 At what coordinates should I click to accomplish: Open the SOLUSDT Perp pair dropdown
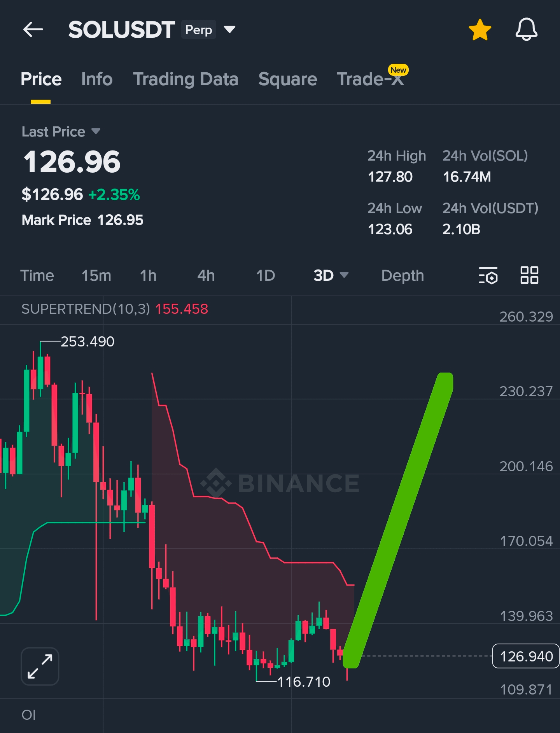pos(230,30)
